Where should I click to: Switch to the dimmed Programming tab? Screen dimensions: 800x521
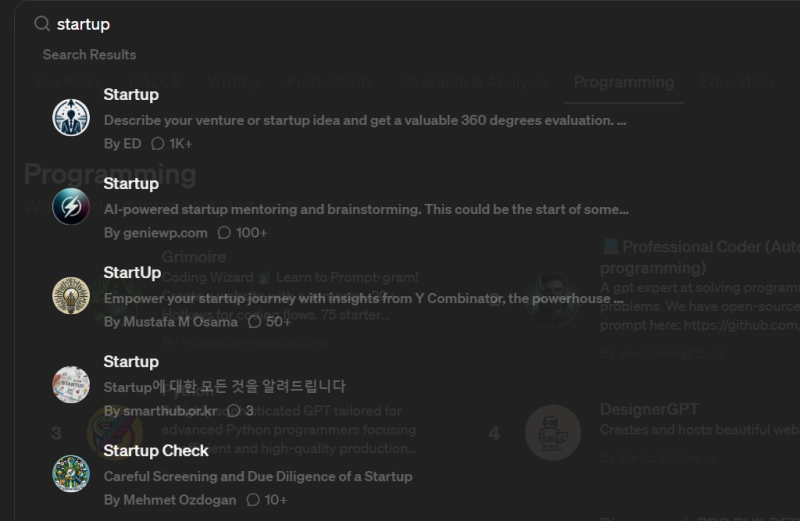pos(623,82)
